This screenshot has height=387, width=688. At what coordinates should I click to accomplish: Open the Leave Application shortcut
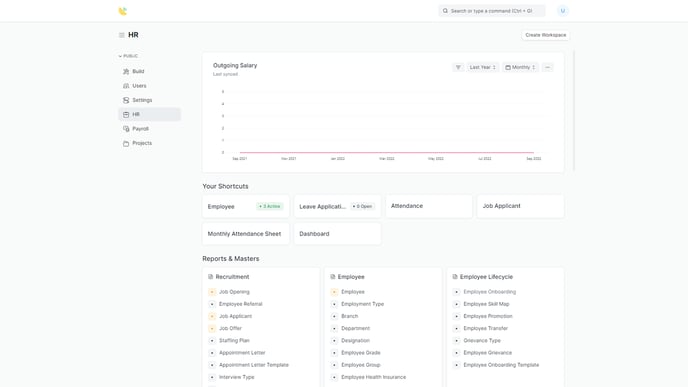(x=337, y=206)
